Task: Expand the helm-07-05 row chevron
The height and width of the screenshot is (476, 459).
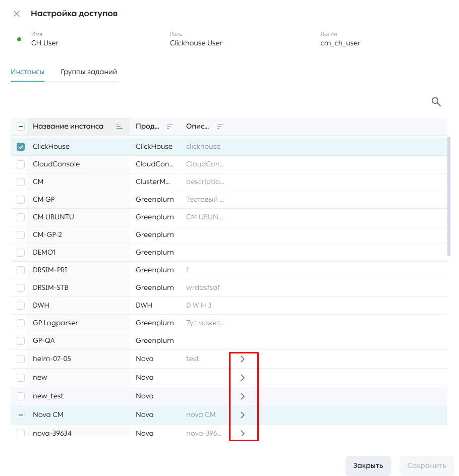Action: pyautogui.click(x=242, y=359)
